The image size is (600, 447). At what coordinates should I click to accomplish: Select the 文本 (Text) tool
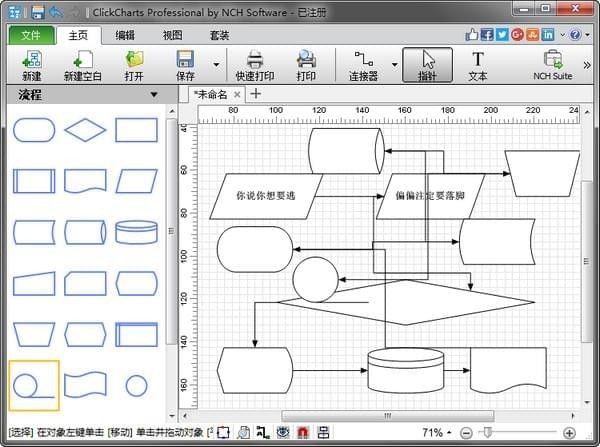pyautogui.click(x=477, y=65)
